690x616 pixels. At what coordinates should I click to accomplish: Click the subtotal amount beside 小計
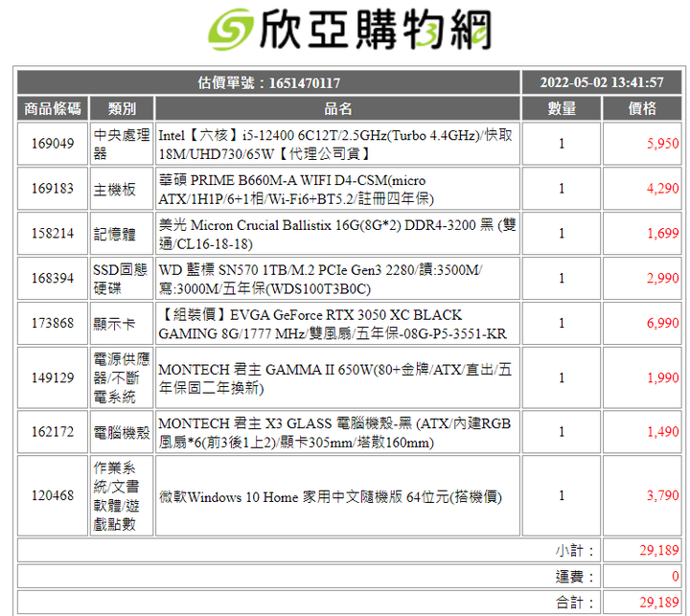tap(659, 550)
